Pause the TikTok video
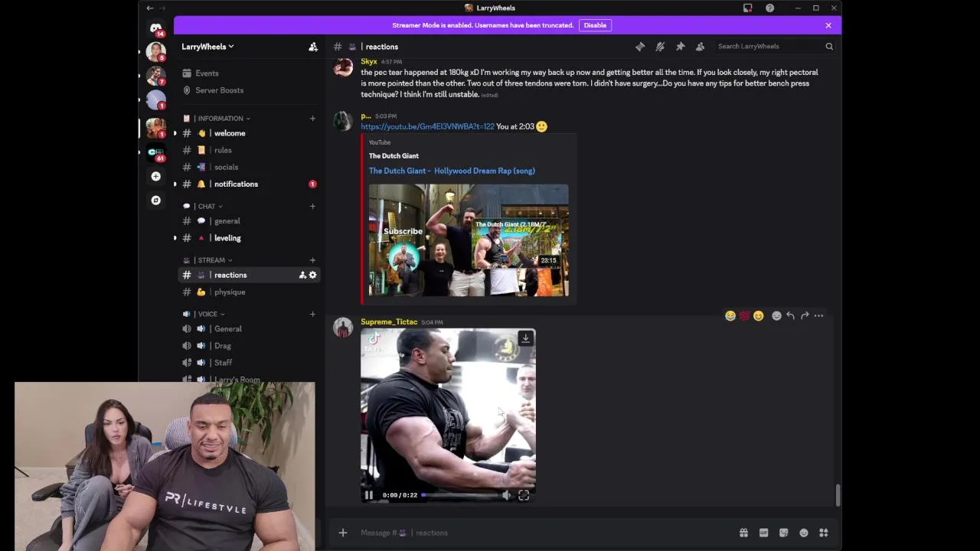 (369, 495)
